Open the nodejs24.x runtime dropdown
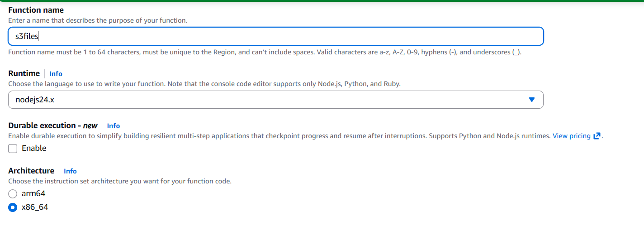Screen dimensions: 644x226 point(275,100)
